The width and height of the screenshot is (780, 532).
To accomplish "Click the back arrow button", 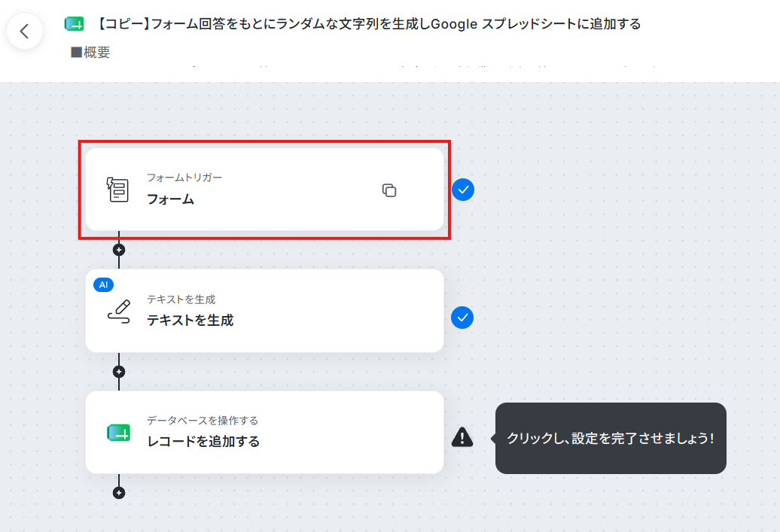I will click(24, 32).
